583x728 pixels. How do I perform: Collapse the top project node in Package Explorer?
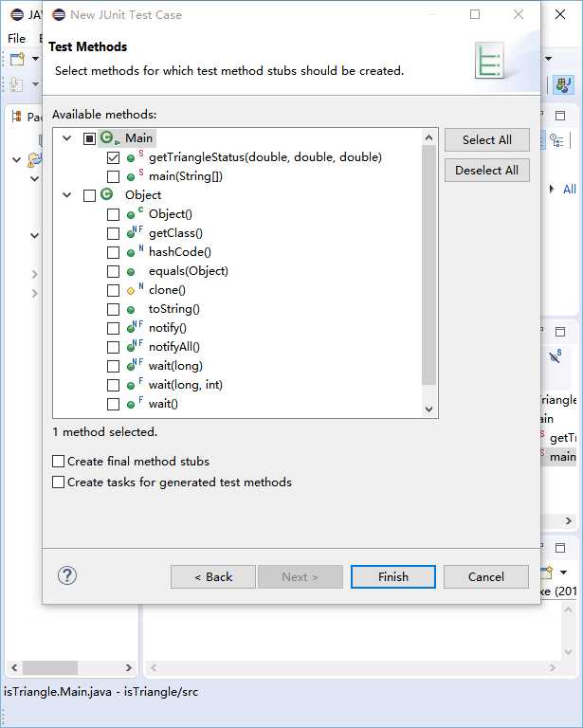pyautogui.click(x=17, y=160)
